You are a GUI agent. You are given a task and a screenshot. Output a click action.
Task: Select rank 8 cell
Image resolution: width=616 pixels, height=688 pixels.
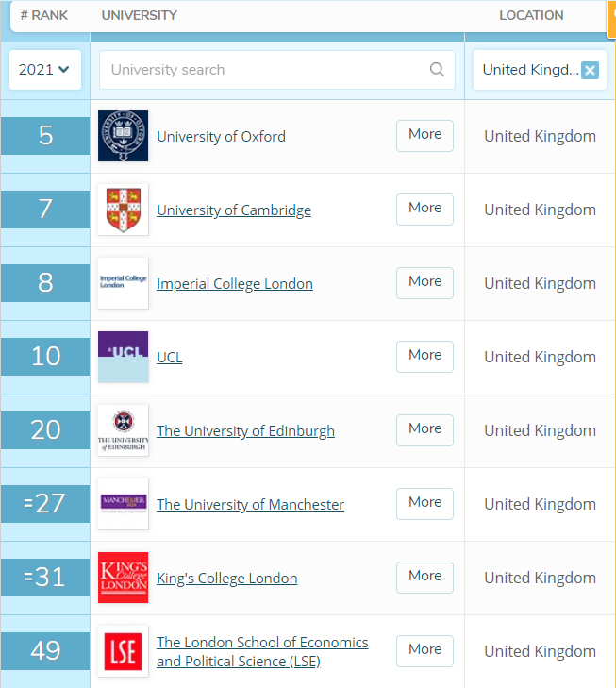[x=45, y=283]
